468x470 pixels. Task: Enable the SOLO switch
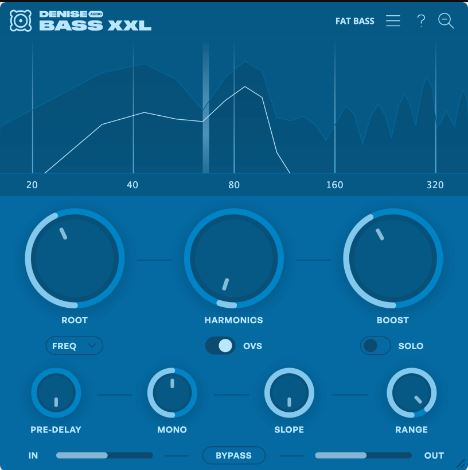pyautogui.click(x=375, y=346)
